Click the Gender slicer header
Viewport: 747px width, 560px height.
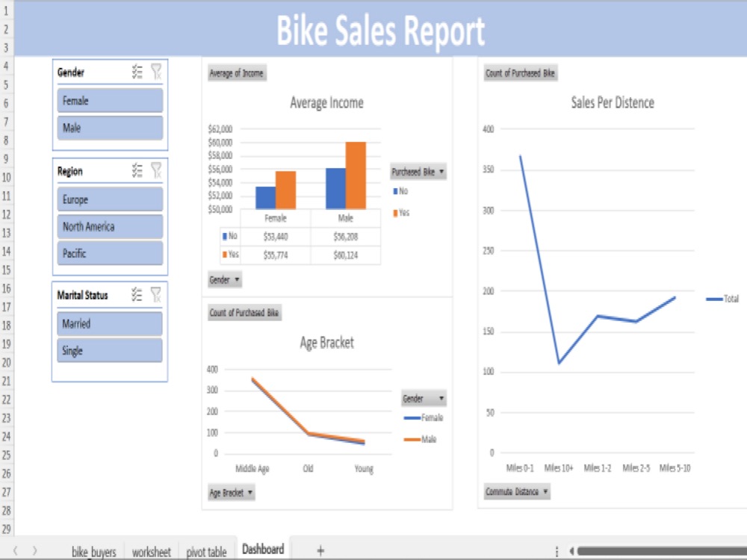71,72
